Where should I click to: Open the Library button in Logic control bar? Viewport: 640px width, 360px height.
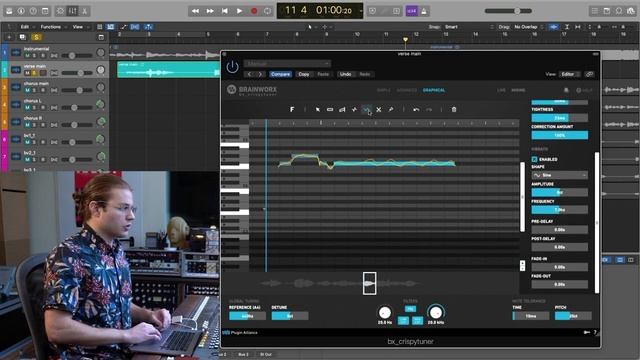pyautogui.click(x=9, y=11)
